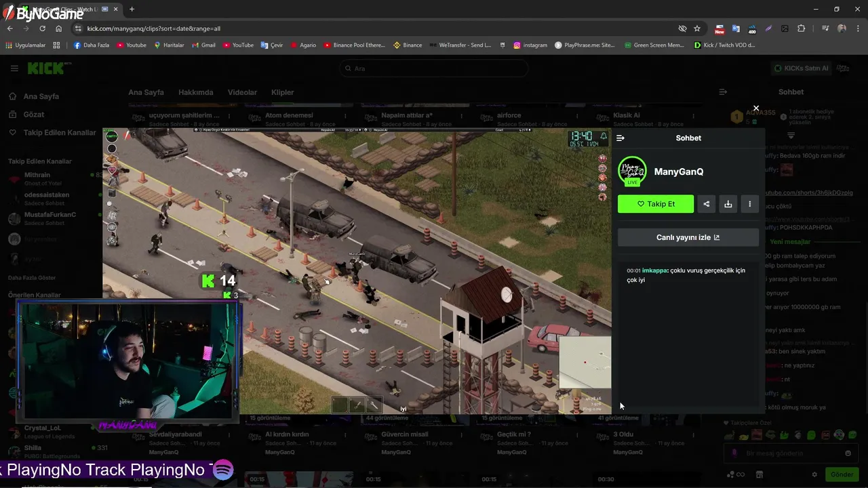Image resolution: width=868 pixels, height=488 pixels.
Task: Open the Çevir bookmark
Action: tap(272, 45)
